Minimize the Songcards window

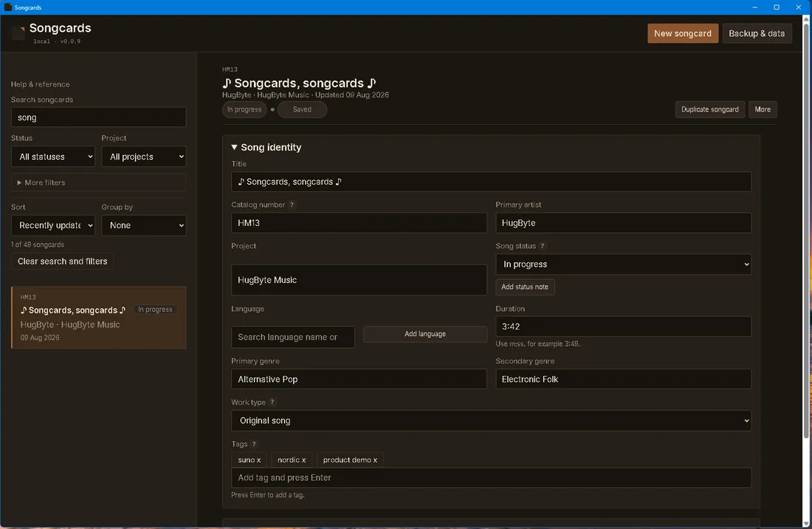tap(754, 7)
